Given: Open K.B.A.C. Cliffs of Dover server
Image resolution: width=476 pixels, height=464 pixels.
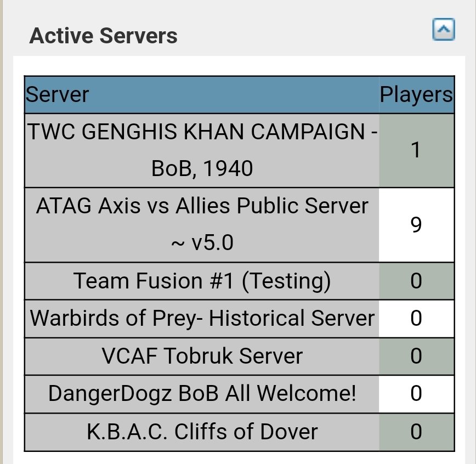Looking at the screenshot, I should coord(202,431).
